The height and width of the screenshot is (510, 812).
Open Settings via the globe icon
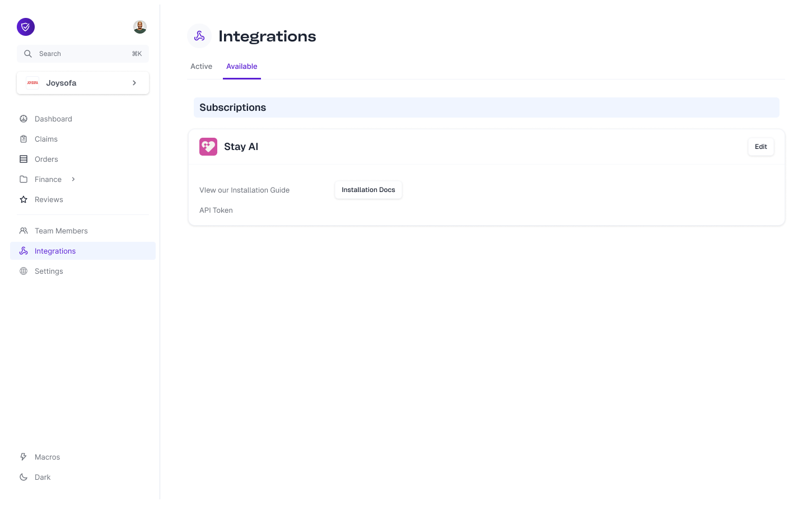[23, 271]
